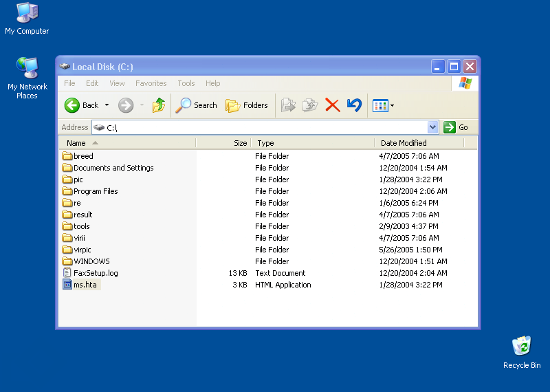Click the 2/9/2003 4:37 PM date
This screenshot has width=550, height=392.
(x=408, y=226)
